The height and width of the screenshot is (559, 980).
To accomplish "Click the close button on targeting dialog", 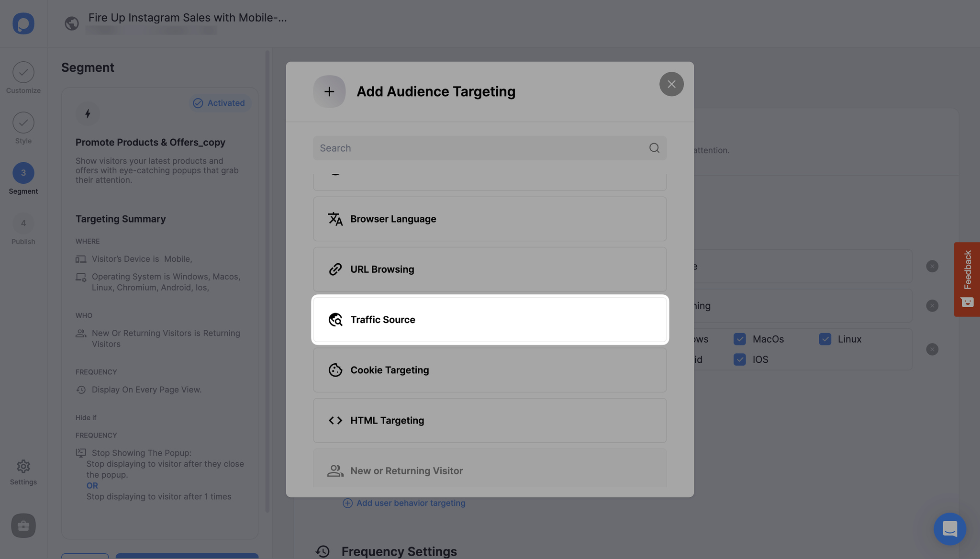I will (672, 84).
